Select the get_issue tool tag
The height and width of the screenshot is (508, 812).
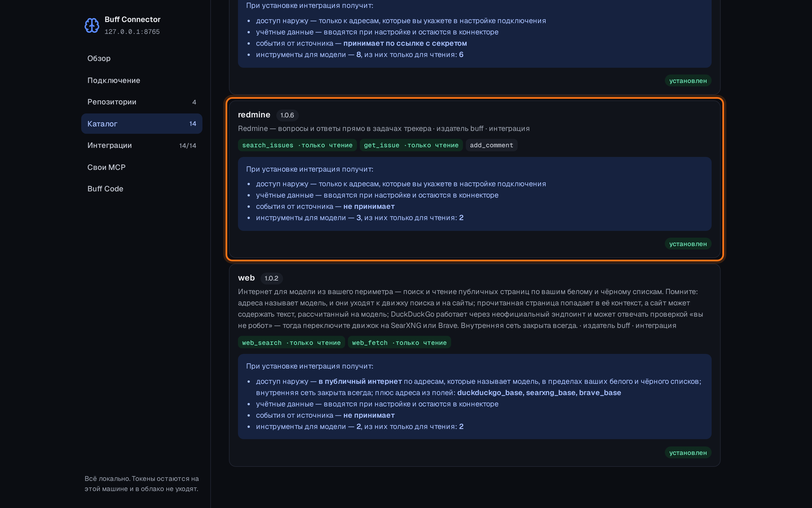[411, 145]
